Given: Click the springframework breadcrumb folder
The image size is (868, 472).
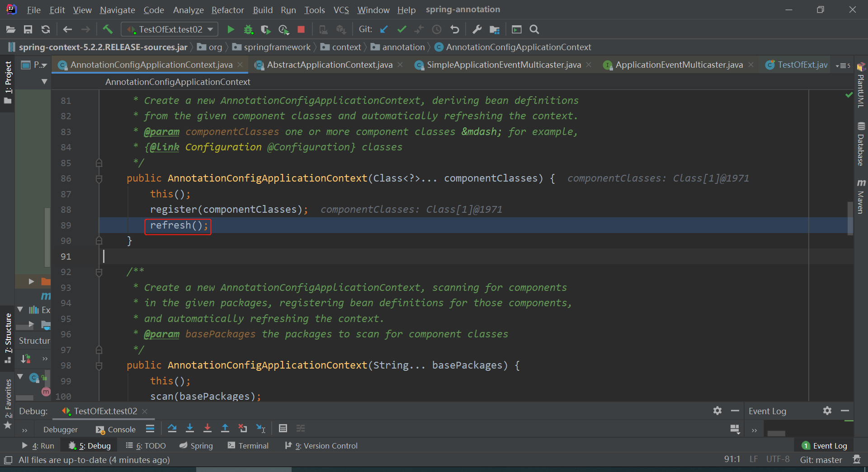Looking at the screenshot, I should tap(271, 47).
